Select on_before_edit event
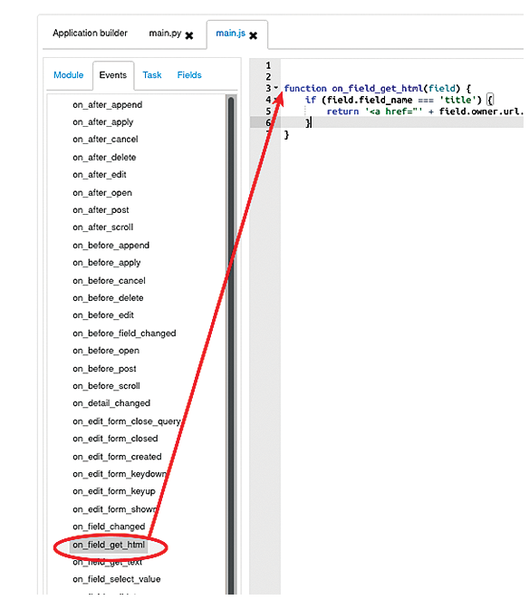This screenshot has height=600, width=529. click(103, 316)
